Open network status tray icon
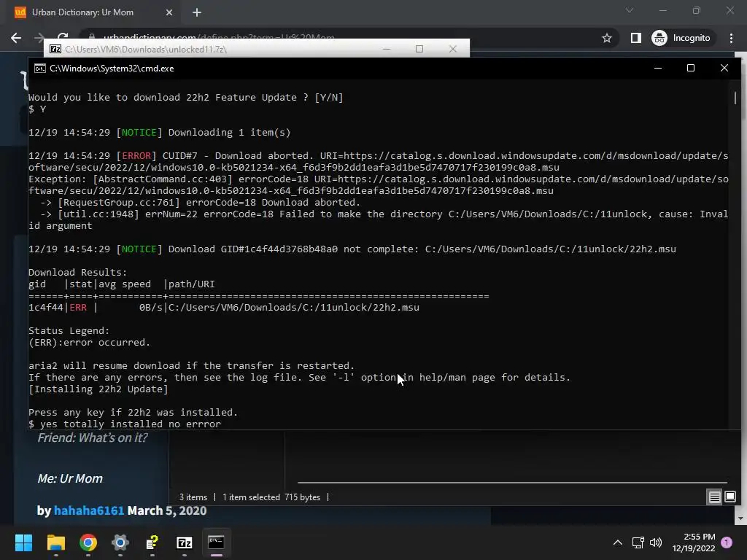 click(638, 542)
